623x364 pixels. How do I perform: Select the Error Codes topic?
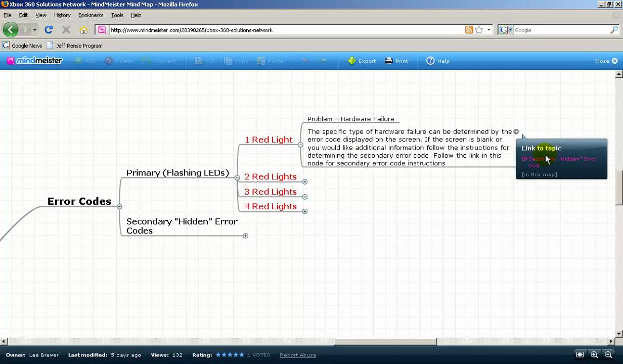79,201
